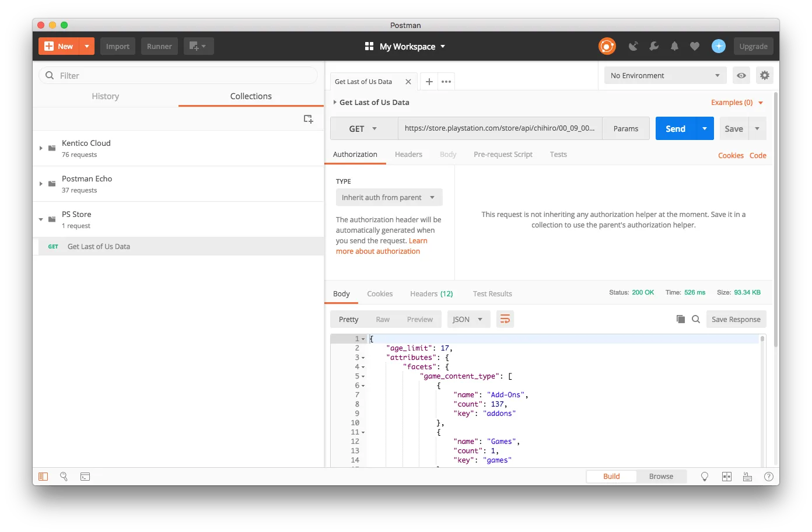Open Find and Replace icon
The width and height of the screenshot is (812, 532).
pyautogui.click(x=64, y=477)
